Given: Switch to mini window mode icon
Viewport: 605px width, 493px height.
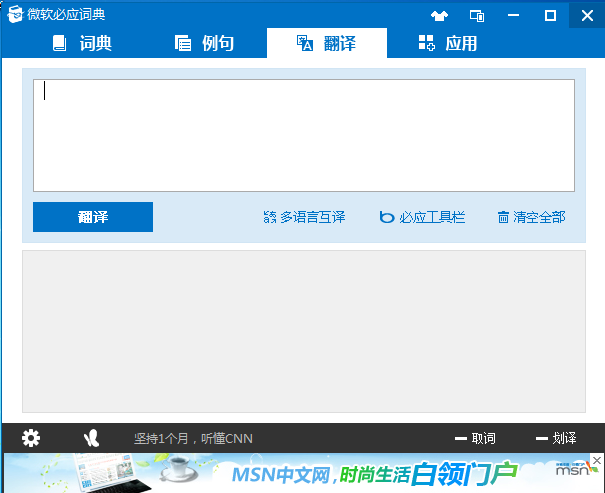Looking at the screenshot, I should [x=477, y=16].
